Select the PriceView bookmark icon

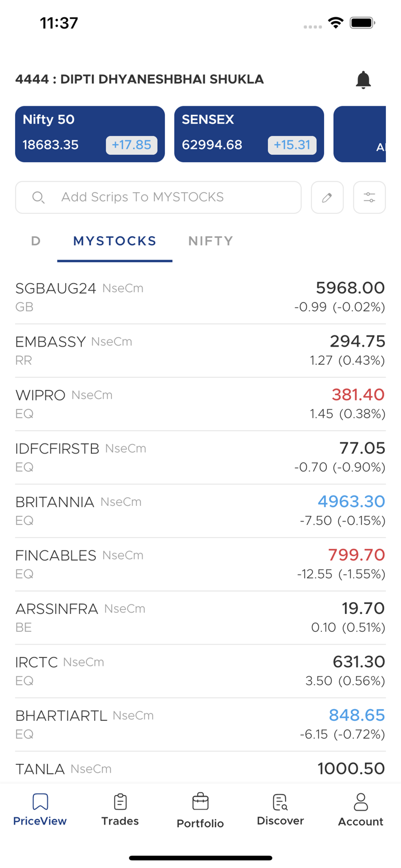[x=40, y=802]
